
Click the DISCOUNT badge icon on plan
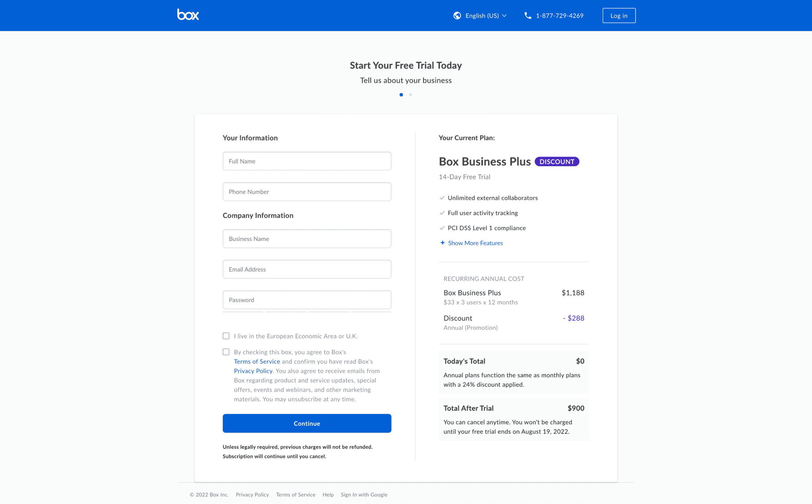[556, 161]
